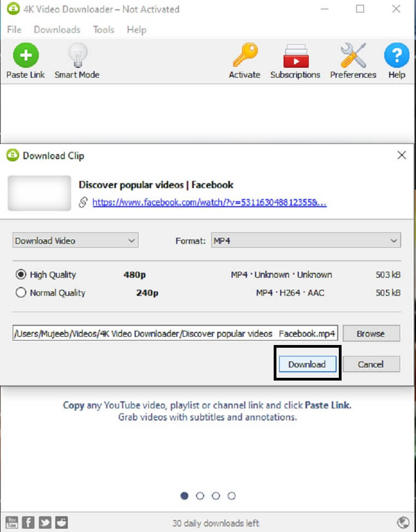Toggle Smart Mode lightbulb icon
The height and width of the screenshot is (532, 416).
click(77, 55)
